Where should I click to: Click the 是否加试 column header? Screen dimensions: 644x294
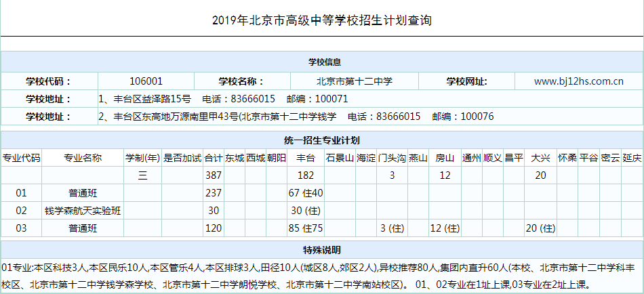pos(182,158)
